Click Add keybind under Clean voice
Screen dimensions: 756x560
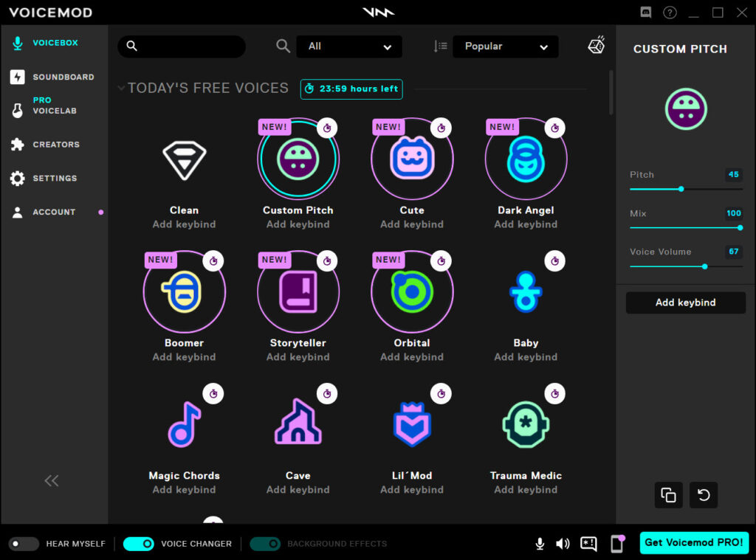[184, 224]
